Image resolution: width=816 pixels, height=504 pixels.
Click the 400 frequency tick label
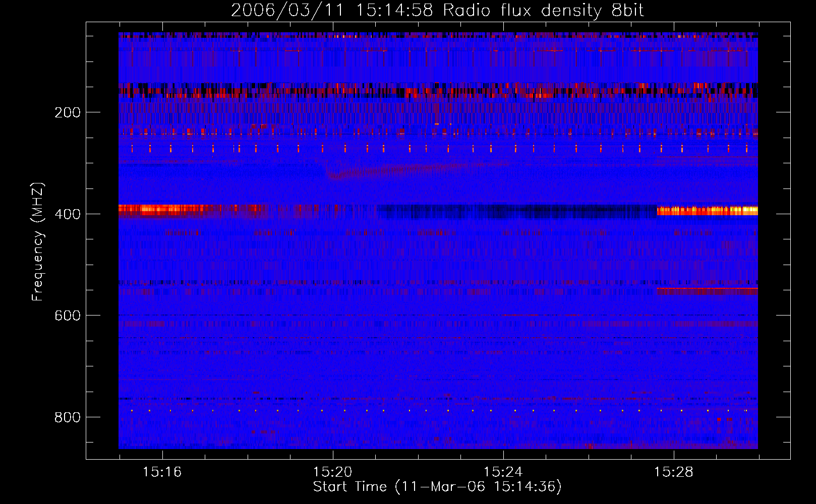click(68, 214)
